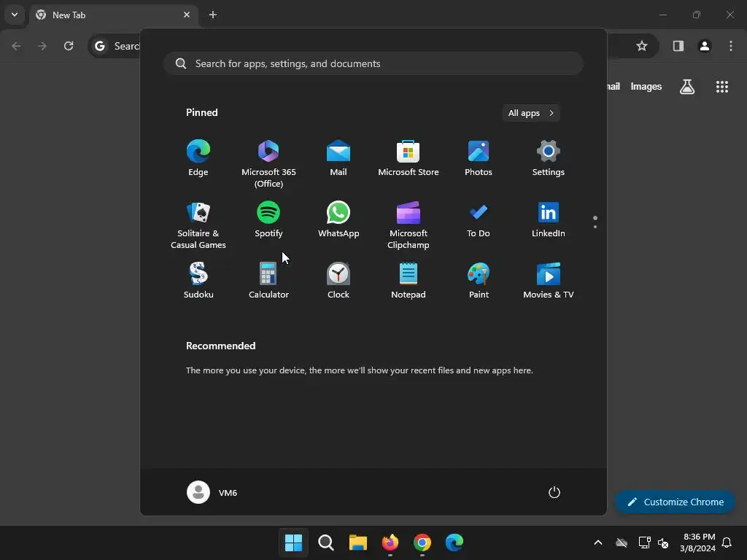
Task: Launch the Sudoku game
Action: [x=198, y=281]
